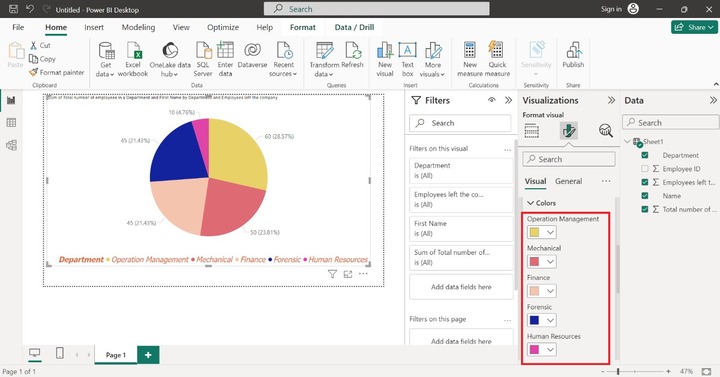
Task: Click the blue Forensic color swatch
Action: pyautogui.click(x=534, y=321)
